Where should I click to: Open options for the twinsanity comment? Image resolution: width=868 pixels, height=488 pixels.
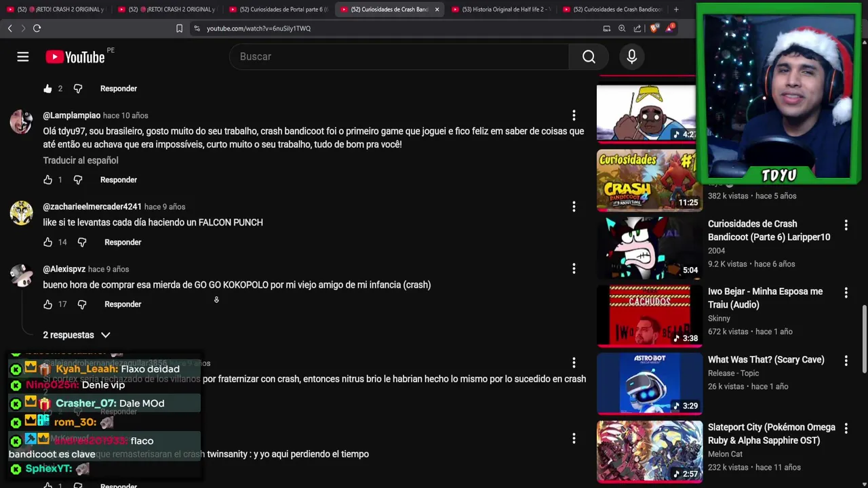click(x=574, y=439)
